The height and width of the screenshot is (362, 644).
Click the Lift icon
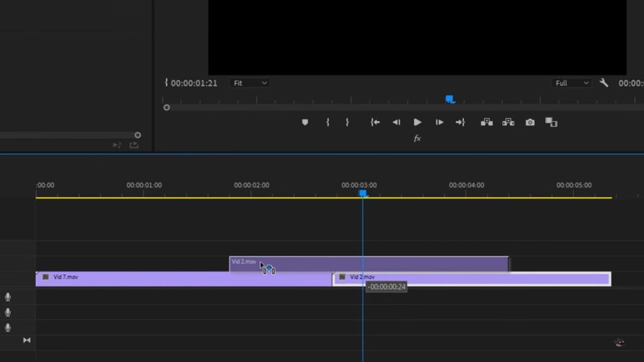coord(487,122)
